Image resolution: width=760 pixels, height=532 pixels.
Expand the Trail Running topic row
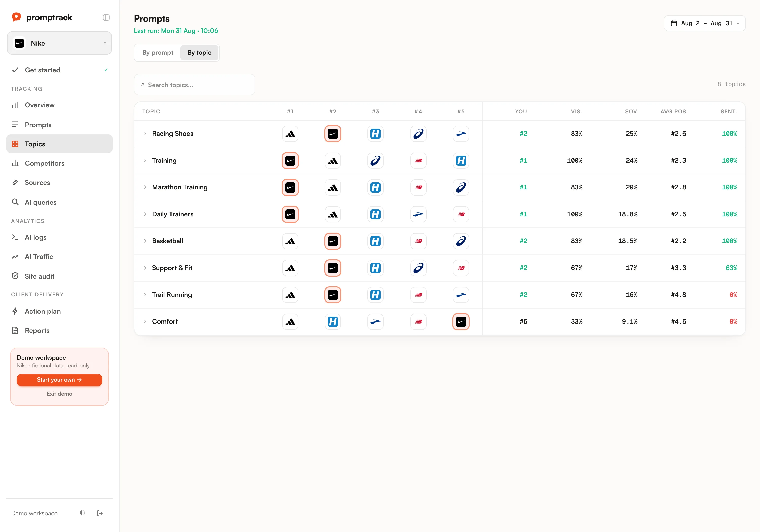tap(145, 295)
